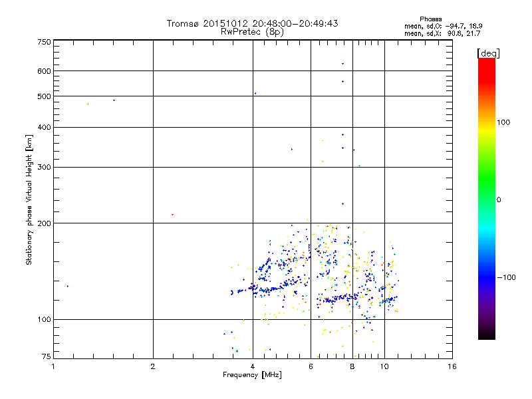Click y-axis tick label "750"
The image size is (532, 399).
pos(44,42)
